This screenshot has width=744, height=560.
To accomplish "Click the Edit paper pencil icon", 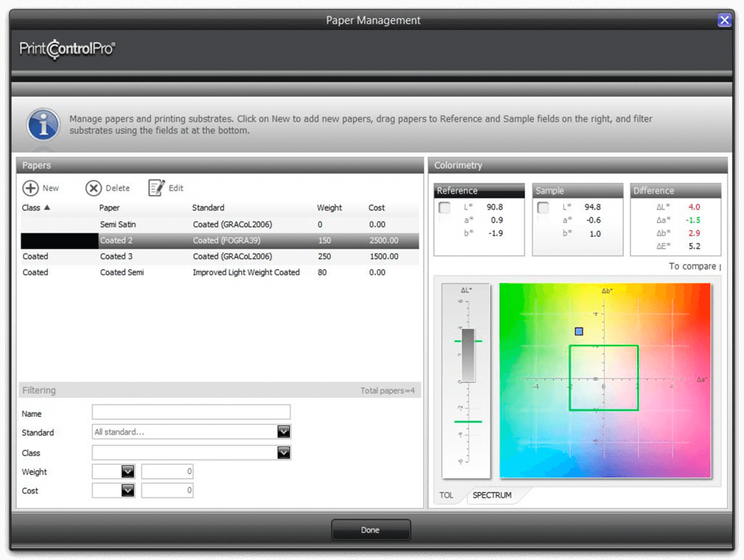I will click(156, 188).
